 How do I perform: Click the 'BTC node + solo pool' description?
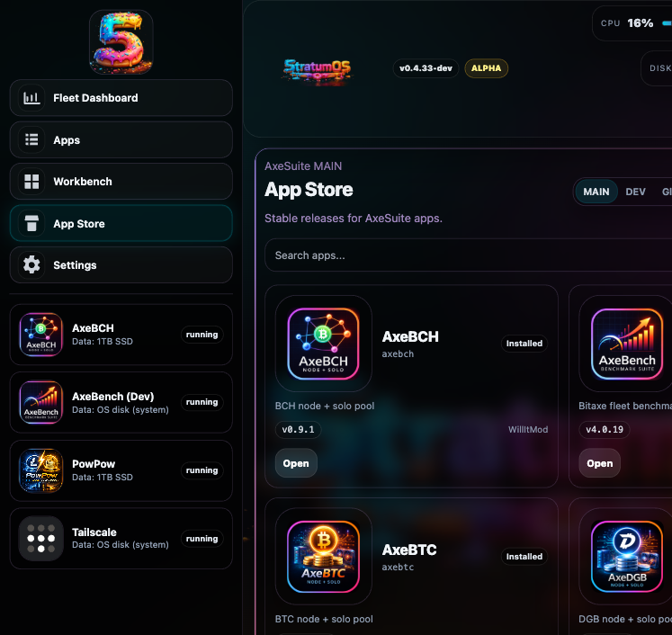324,619
